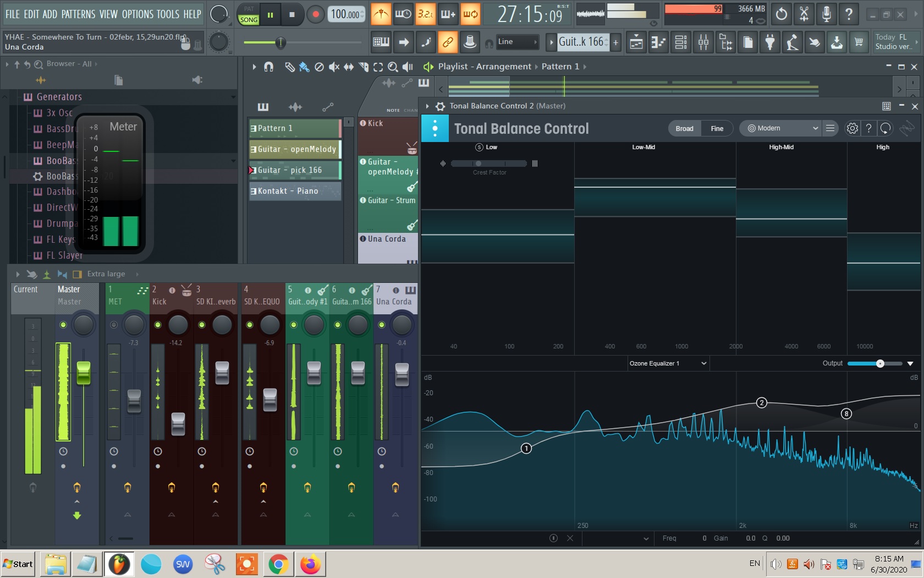Screen dimensions: 924x578
Task: Select the slice tool in playlist
Action: [362, 67]
